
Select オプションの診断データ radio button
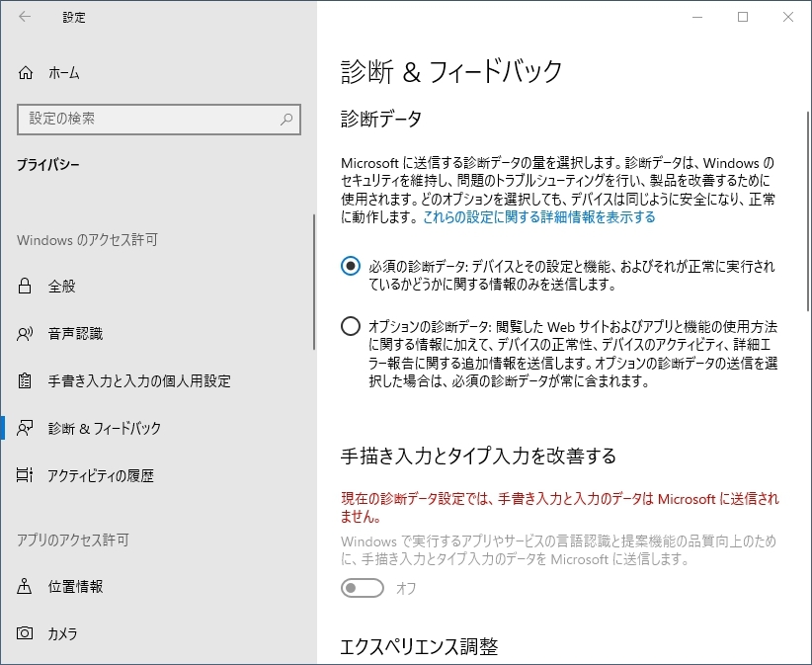click(x=351, y=326)
